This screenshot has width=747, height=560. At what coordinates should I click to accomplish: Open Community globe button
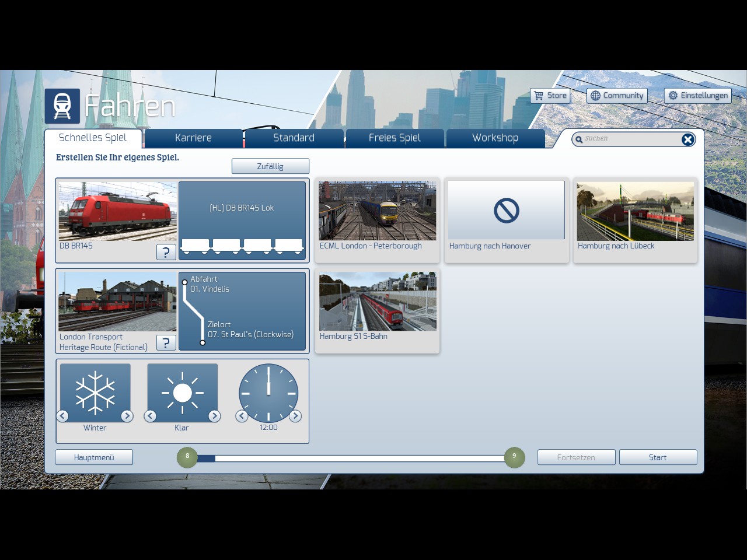617,96
